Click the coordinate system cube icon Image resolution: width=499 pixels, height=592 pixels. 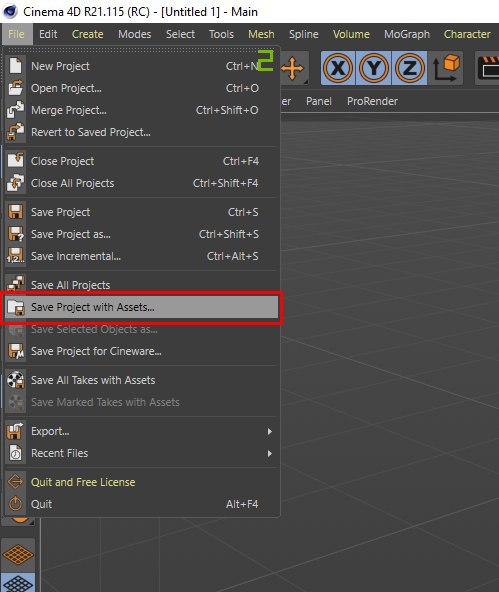446,68
